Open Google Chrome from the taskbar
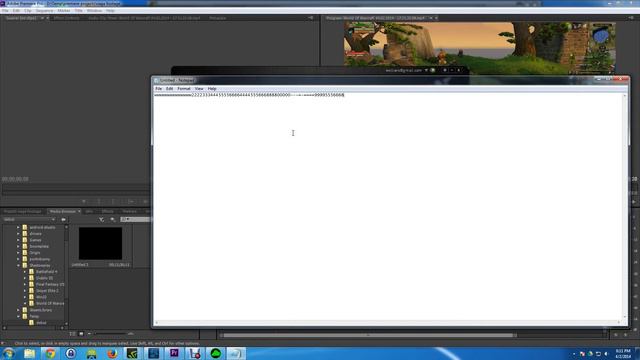The image size is (640, 360). pyautogui.click(x=50, y=353)
